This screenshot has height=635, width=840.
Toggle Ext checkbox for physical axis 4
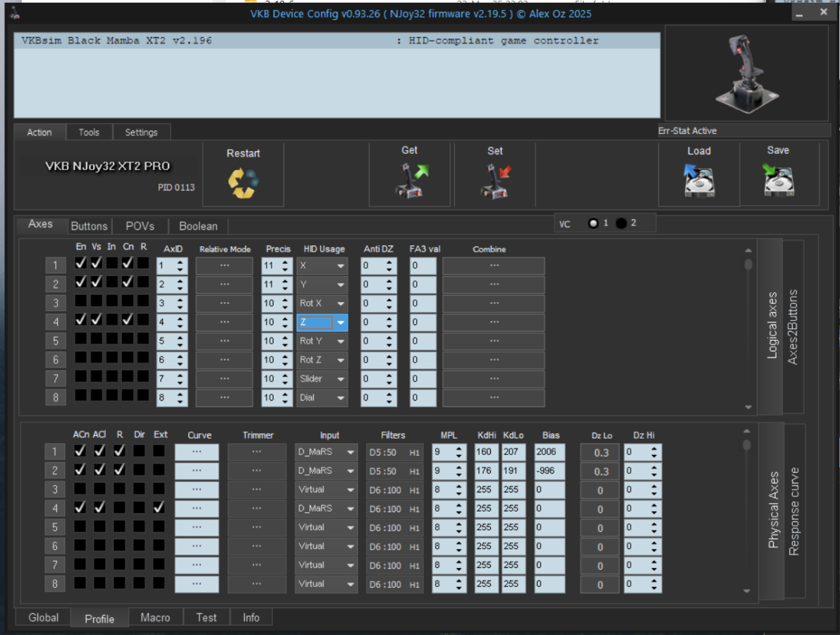point(159,507)
